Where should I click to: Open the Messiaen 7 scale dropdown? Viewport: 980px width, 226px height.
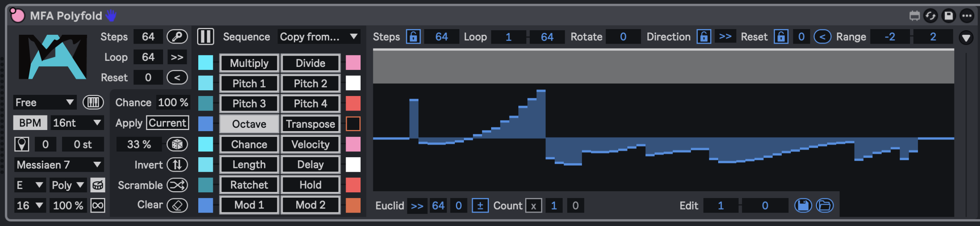59,165
